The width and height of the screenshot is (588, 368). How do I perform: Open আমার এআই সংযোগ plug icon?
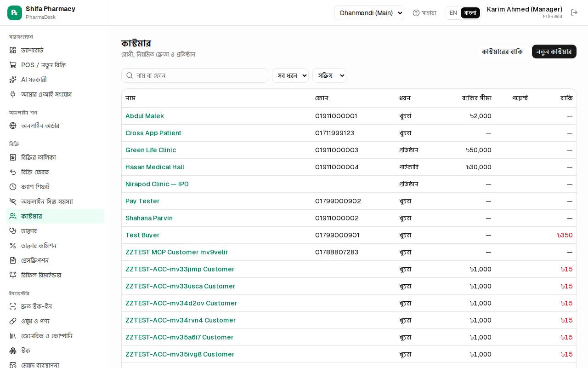coord(13,94)
